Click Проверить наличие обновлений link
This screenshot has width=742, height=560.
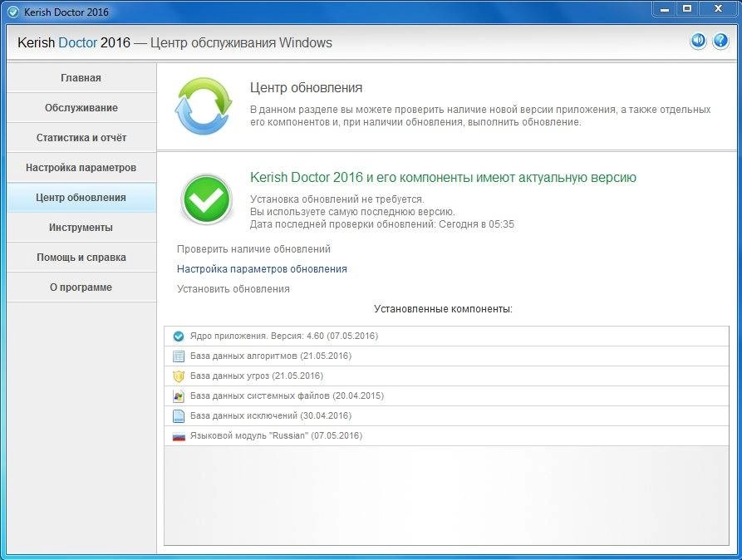click(253, 249)
